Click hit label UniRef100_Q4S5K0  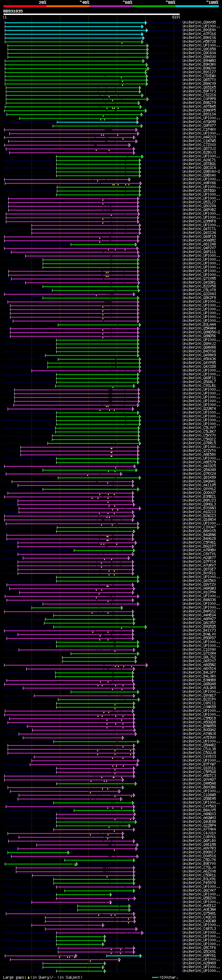pos(199,581)
